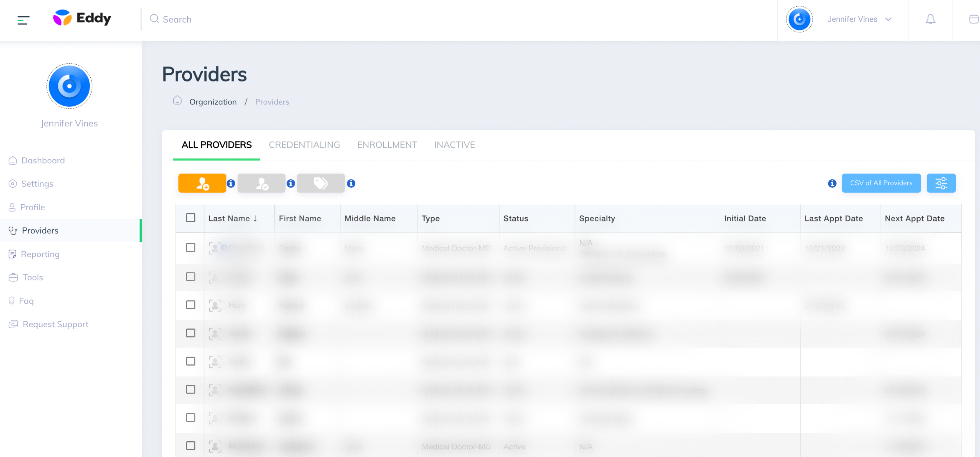
Task: Open the INACTIVE providers filter tab
Action: tap(455, 144)
